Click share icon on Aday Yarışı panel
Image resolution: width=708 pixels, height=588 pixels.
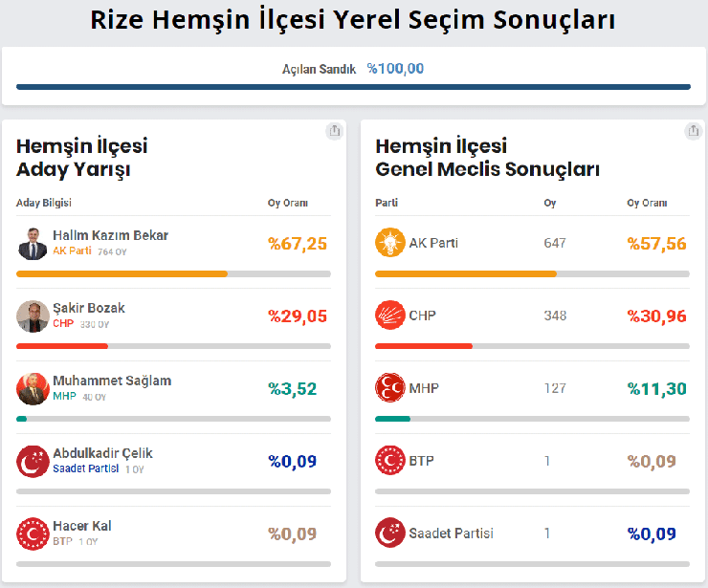point(334,131)
